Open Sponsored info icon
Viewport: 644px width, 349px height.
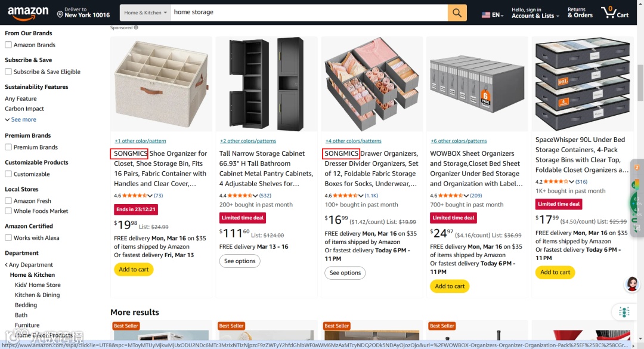136,27
